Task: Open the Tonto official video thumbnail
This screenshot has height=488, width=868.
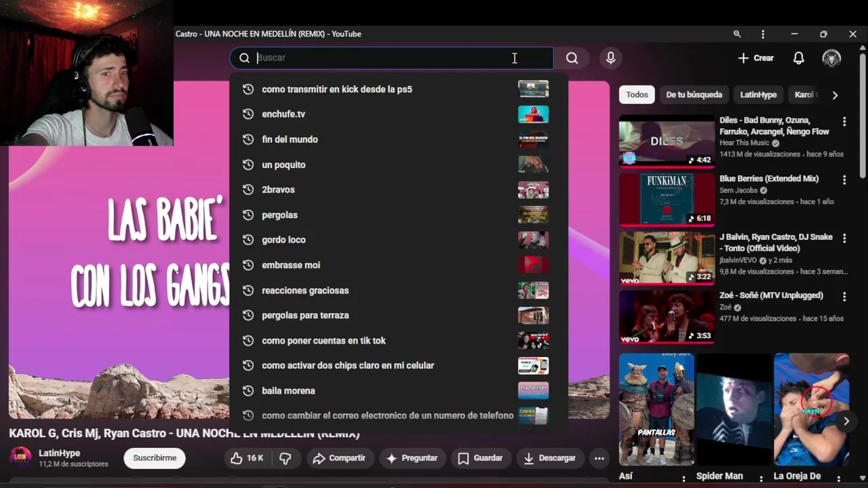Action: pos(667,258)
